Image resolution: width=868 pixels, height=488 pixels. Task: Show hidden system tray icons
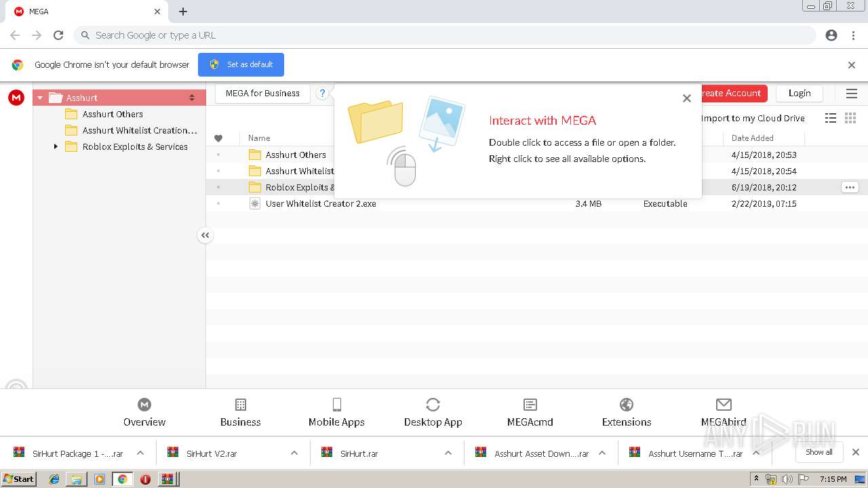(x=756, y=479)
